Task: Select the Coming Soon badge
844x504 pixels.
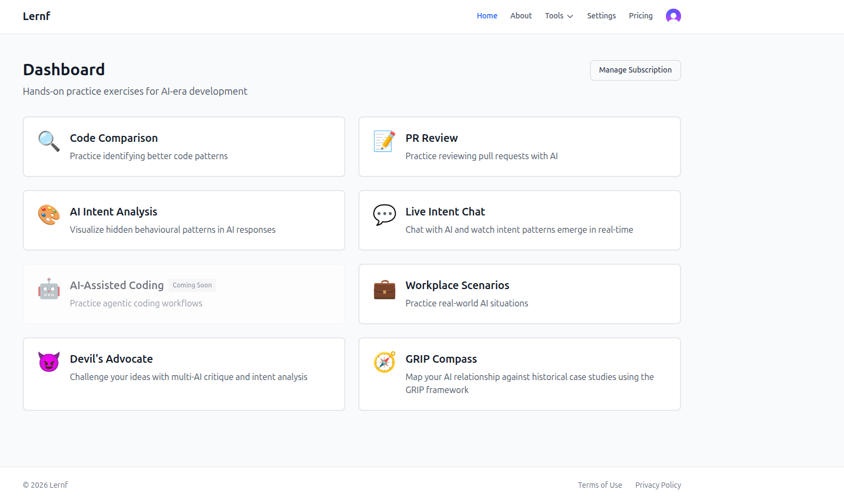Action: click(x=192, y=285)
